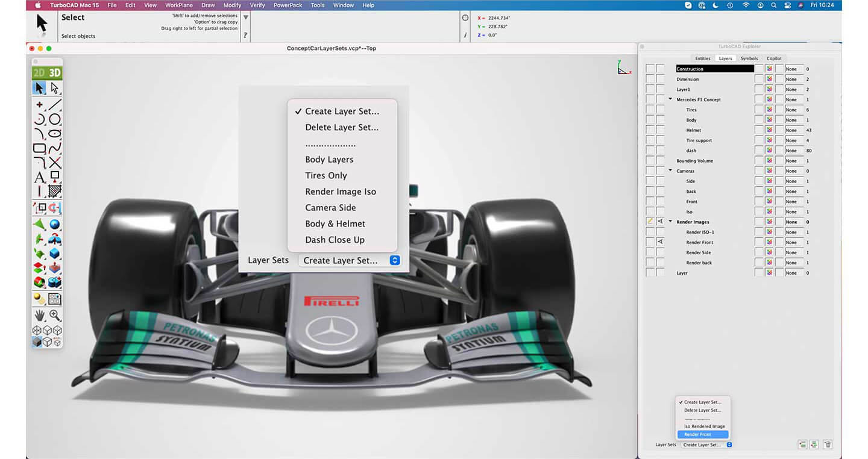
Task: Open the Apple menu
Action: (x=37, y=5)
